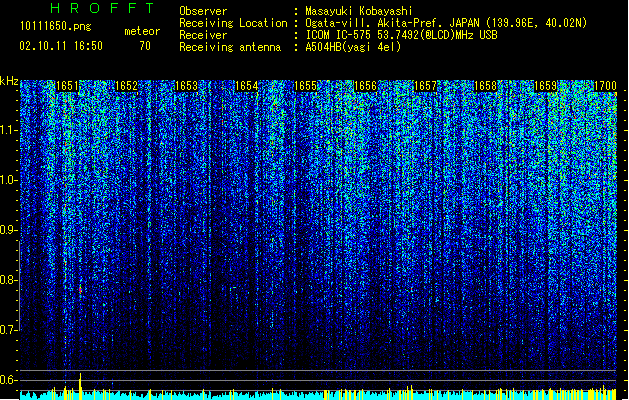
Task: Select the filename 10111650.png
Action: click(55, 26)
